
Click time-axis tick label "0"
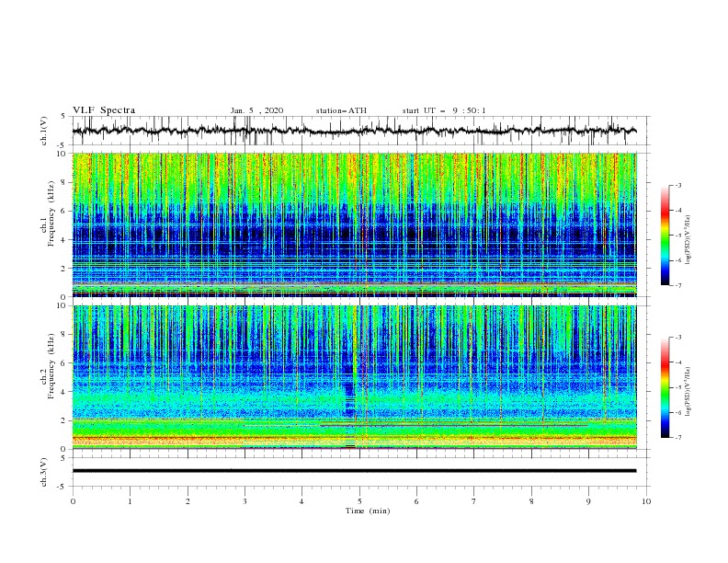pyautogui.click(x=73, y=501)
